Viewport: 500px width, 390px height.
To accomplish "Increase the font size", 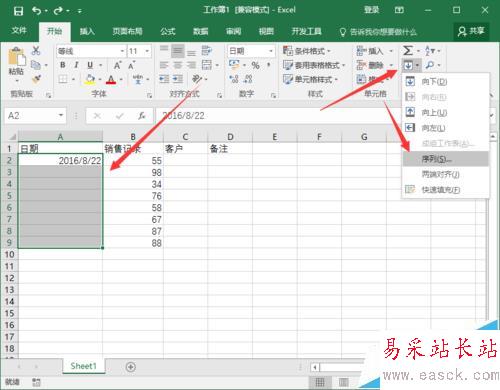I will click(117, 65).
